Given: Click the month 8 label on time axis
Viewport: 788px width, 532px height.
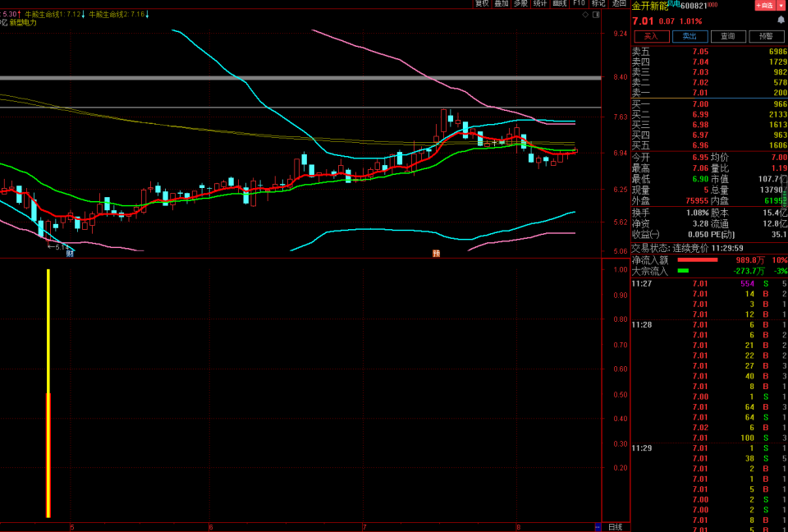Looking at the screenshot, I should click(x=519, y=527).
